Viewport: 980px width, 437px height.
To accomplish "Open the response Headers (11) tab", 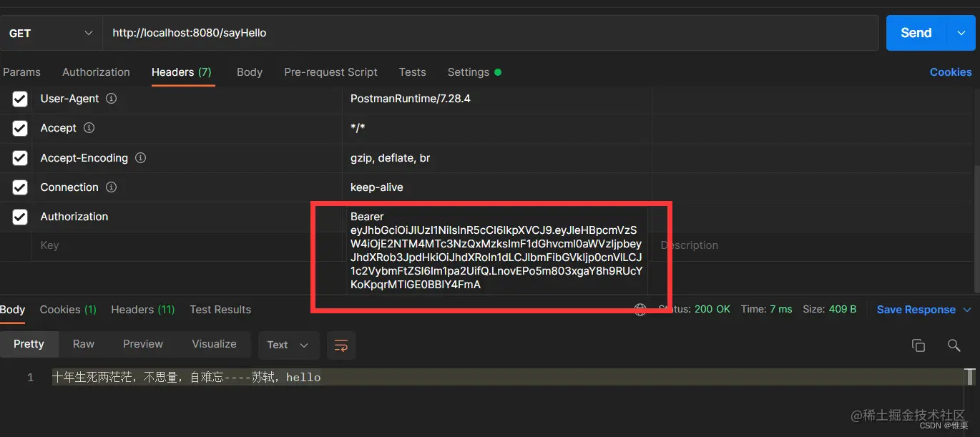I will (143, 309).
